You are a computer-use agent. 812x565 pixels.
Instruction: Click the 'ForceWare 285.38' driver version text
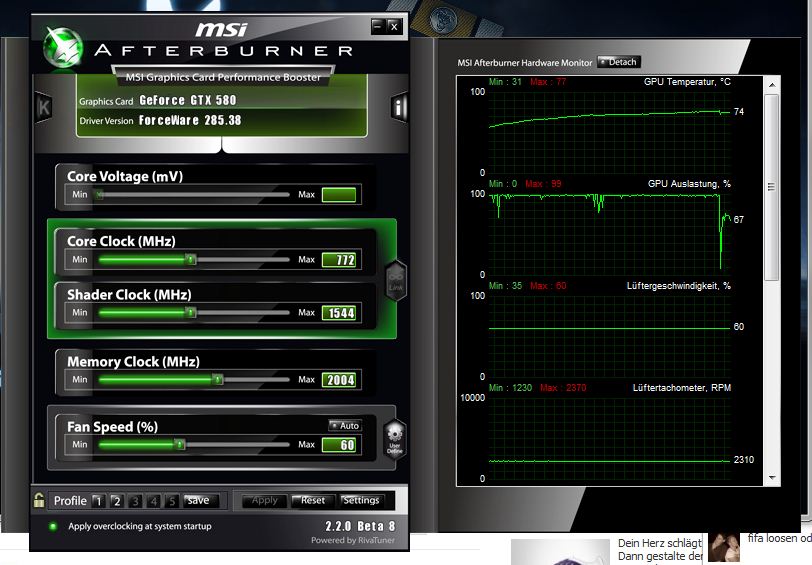(190, 120)
